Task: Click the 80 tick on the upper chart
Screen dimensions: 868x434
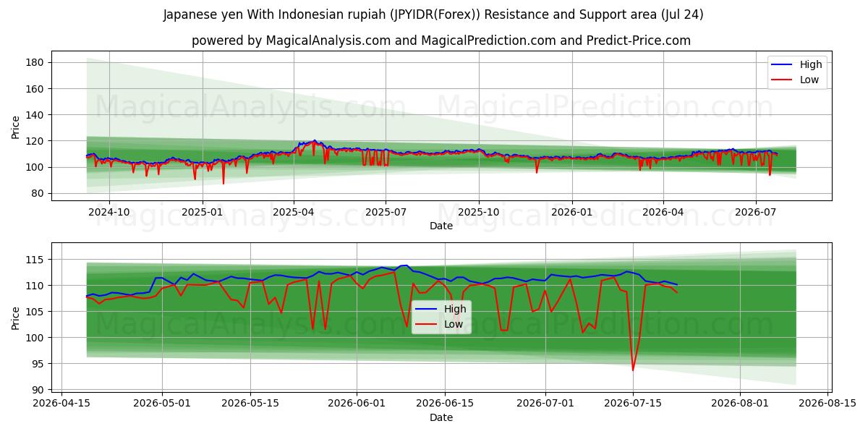Action: click(x=38, y=193)
